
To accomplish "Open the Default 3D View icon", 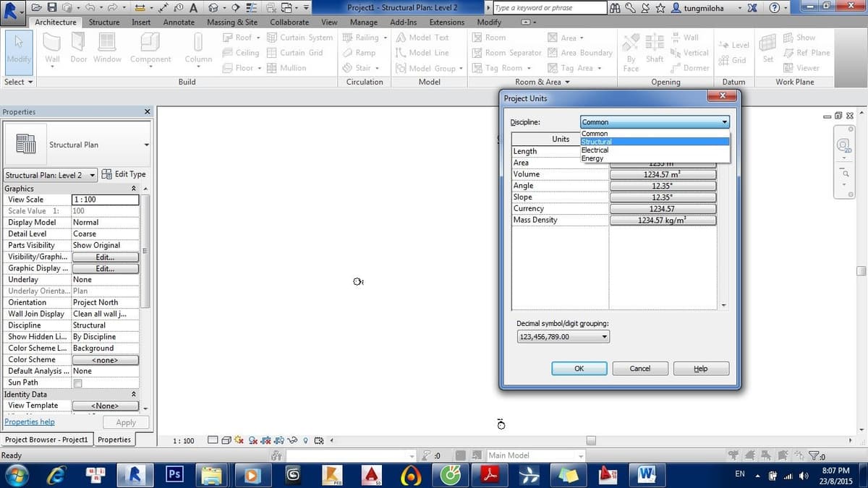I will pos(214,7).
